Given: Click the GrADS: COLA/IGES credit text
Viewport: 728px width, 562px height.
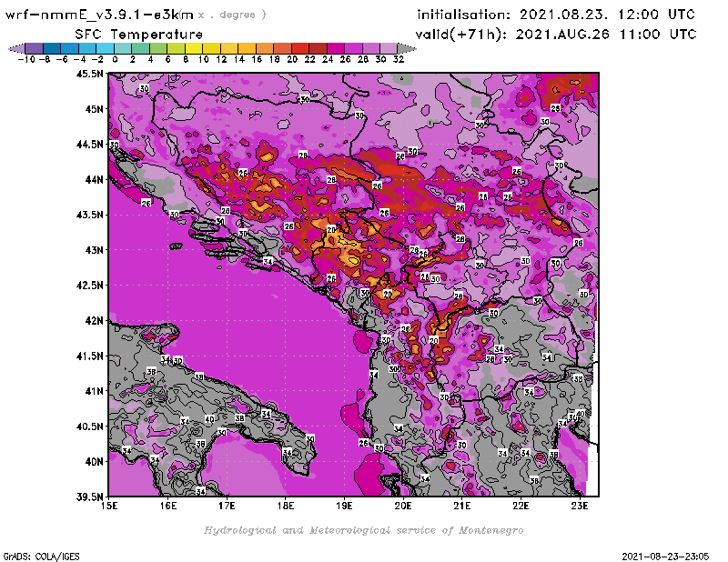Looking at the screenshot, I should click(41, 556).
